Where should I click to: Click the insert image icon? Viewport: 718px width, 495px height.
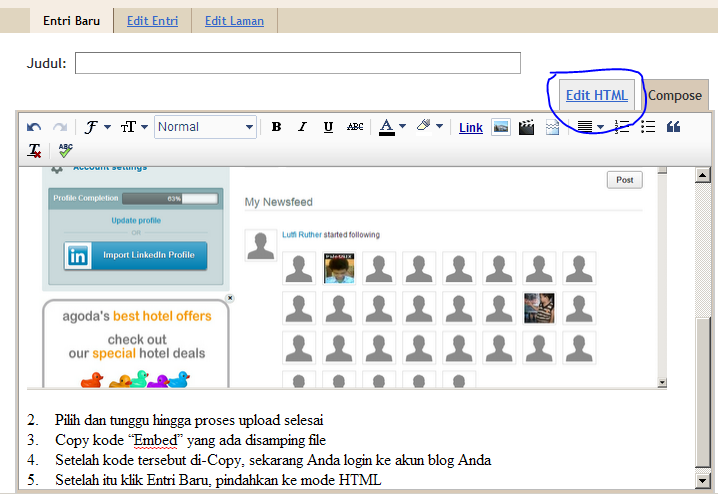pyautogui.click(x=500, y=127)
